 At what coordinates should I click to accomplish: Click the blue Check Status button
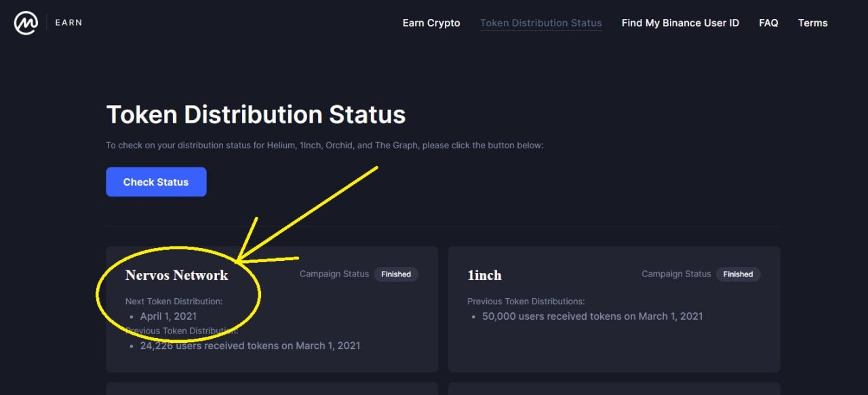156,182
